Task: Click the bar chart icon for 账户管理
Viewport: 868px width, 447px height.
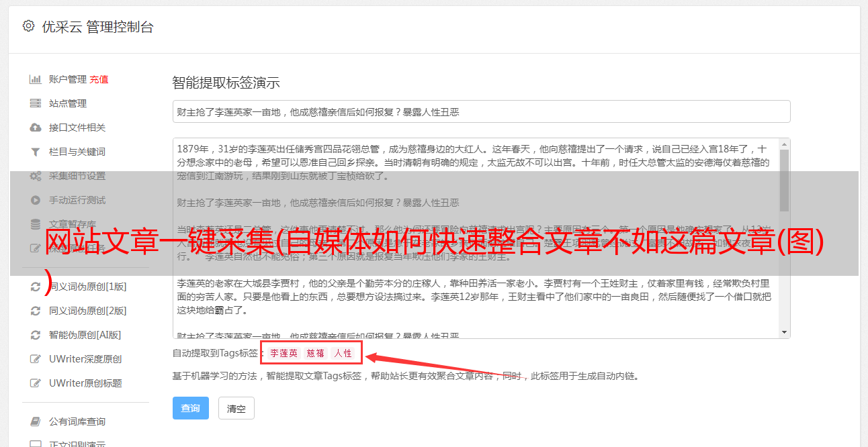Action: coord(36,79)
